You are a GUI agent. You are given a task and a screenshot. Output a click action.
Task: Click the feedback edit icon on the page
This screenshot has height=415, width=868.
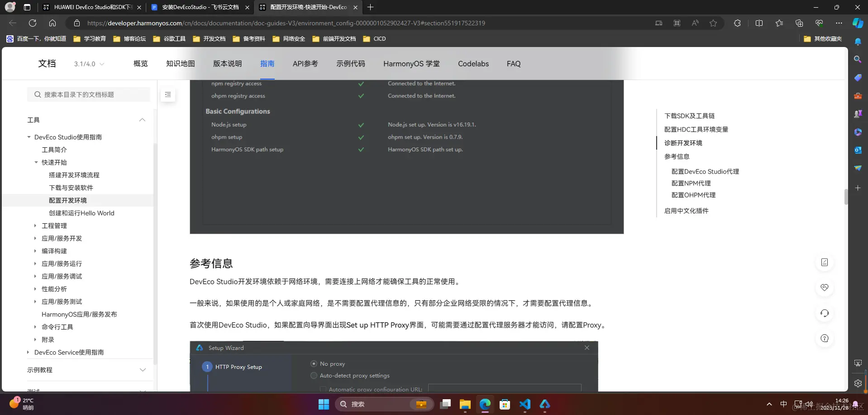click(x=825, y=262)
